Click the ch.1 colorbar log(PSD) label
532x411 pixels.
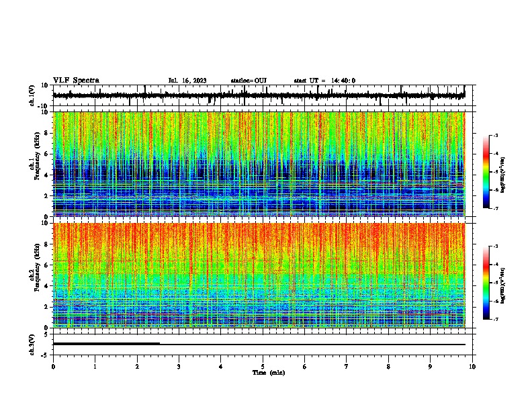click(503, 175)
